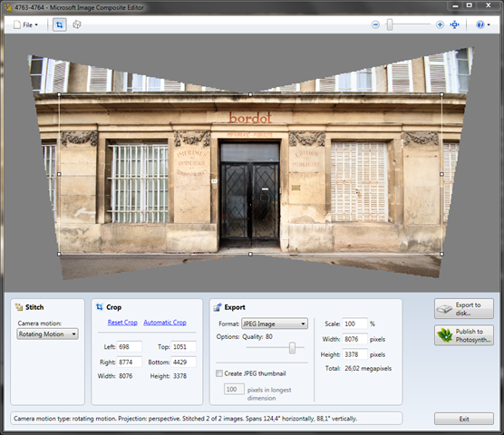Expand the help dropdown arrow
Viewport: 504px width, 435px height.
click(489, 24)
